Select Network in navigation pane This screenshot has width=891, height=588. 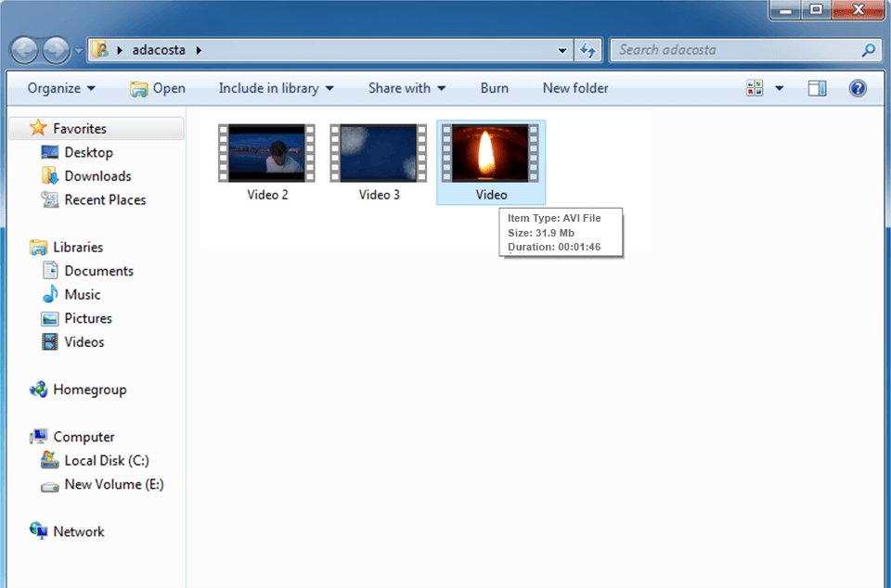(78, 531)
